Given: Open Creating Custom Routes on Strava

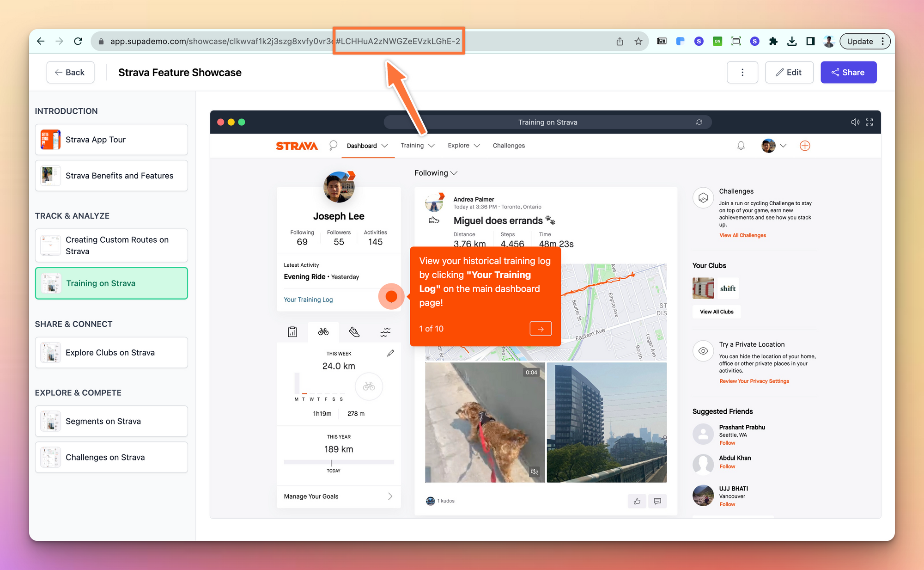Looking at the screenshot, I should [x=111, y=245].
